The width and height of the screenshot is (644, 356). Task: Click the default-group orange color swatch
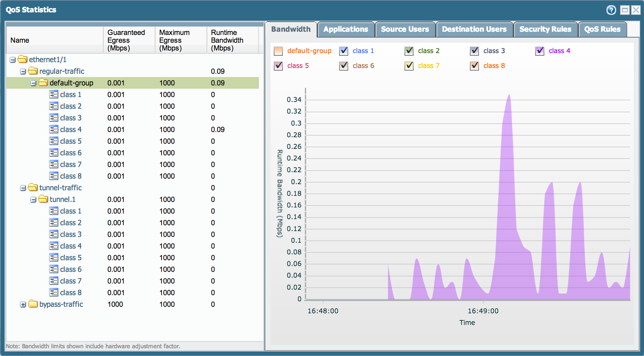tap(278, 51)
